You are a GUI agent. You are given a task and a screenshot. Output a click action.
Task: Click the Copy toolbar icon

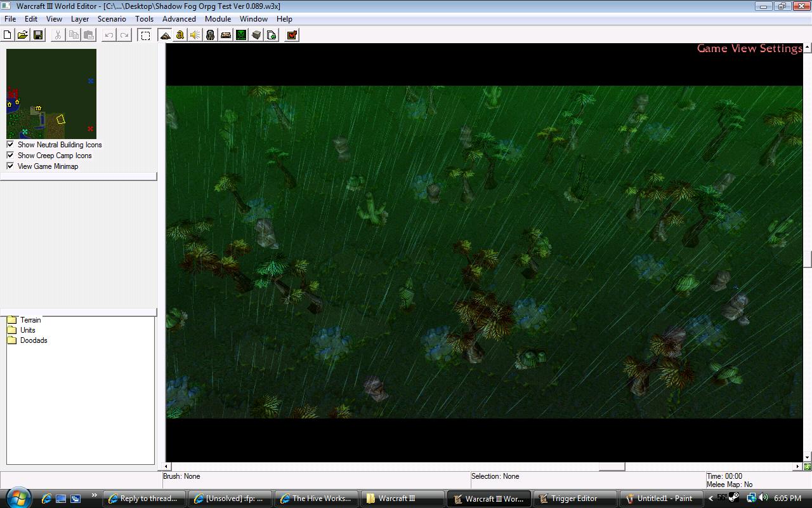[74, 35]
